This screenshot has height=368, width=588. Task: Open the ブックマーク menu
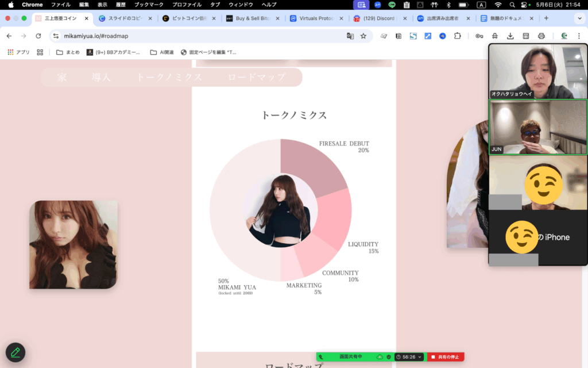[149, 5]
